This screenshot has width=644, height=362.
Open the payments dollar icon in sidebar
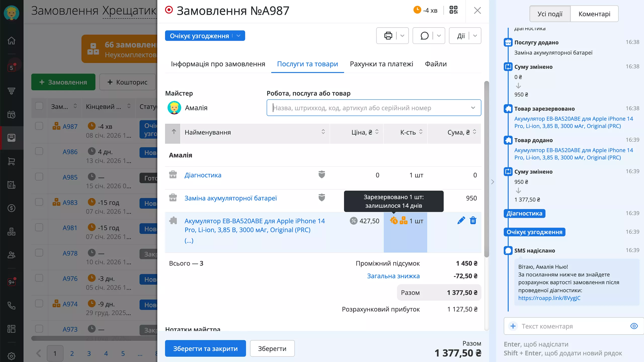click(x=11, y=208)
